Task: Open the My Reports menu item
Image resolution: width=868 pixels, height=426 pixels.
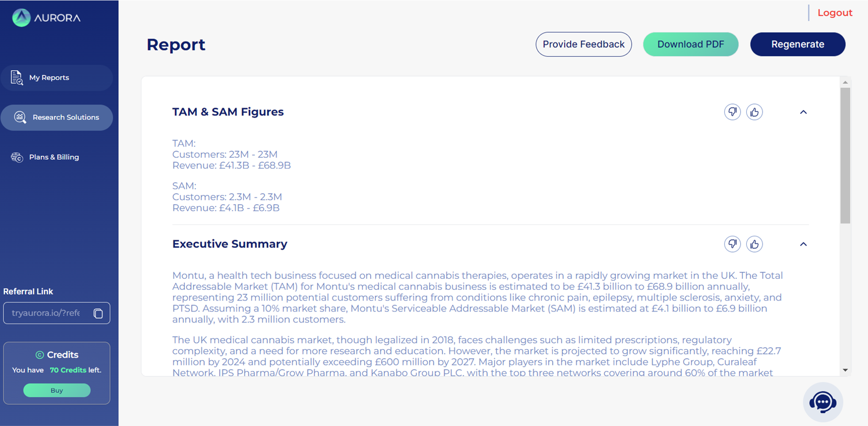Action: [x=57, y=78]
